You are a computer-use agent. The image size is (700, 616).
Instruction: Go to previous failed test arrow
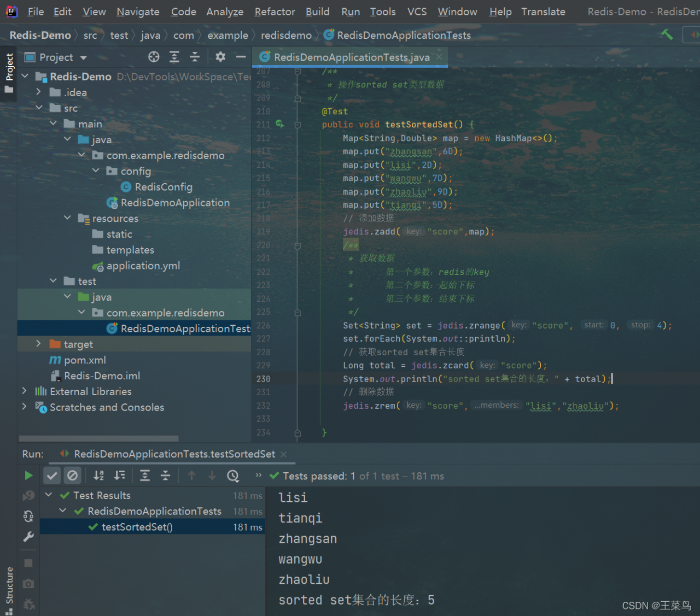click(x=191, y=476)
